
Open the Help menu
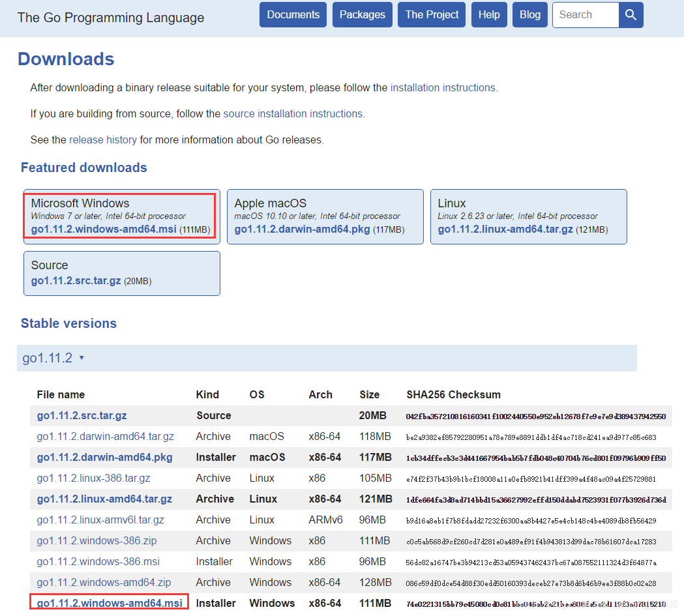[489, 15]
